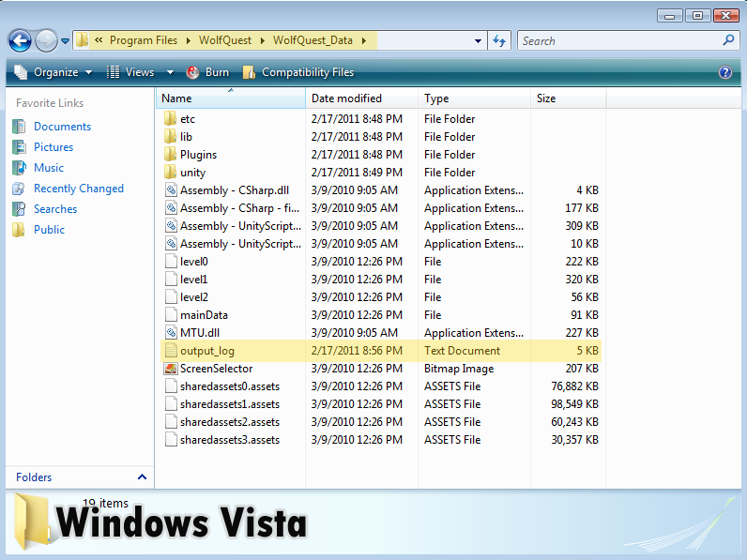747x560 pixels.
Task: Open Help with question mark icon
Action: coord(725,72)
